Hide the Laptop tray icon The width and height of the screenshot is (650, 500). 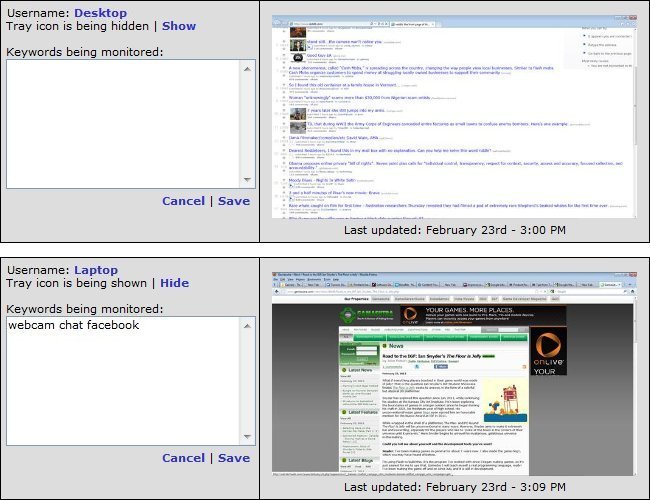click(173, 283)
